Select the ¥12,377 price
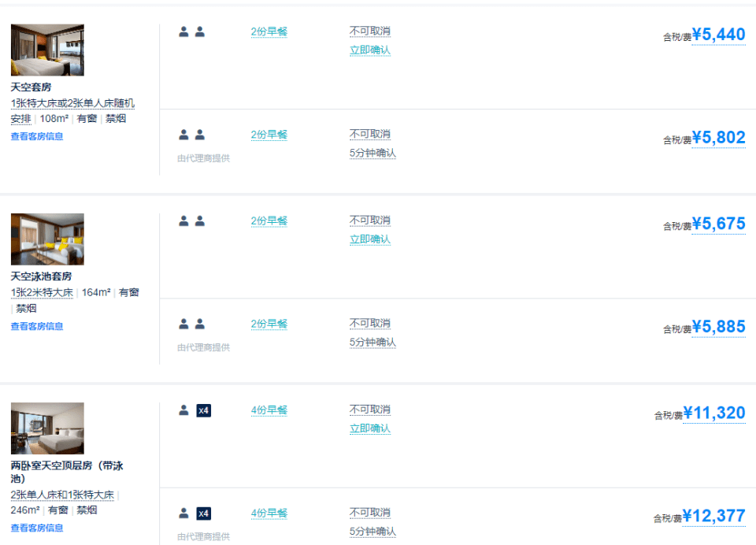The height and width of the screenshot is (545, 756). [714, 516]
